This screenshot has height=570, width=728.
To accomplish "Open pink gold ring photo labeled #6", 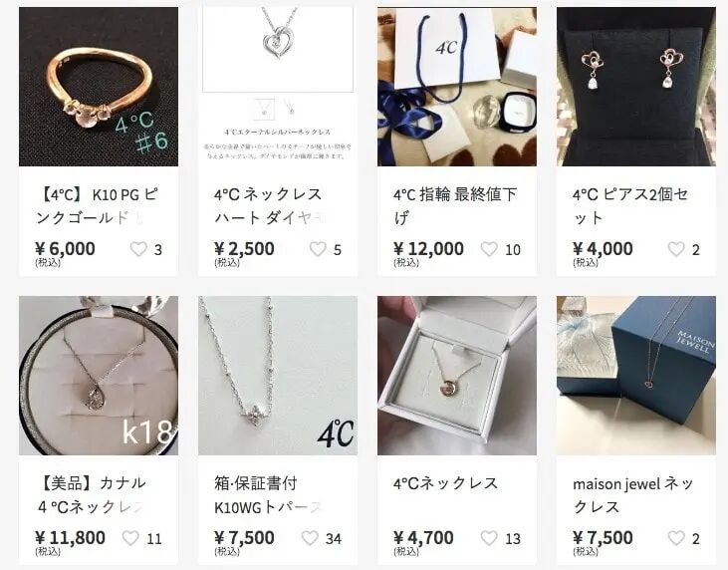I will point(99,87).
